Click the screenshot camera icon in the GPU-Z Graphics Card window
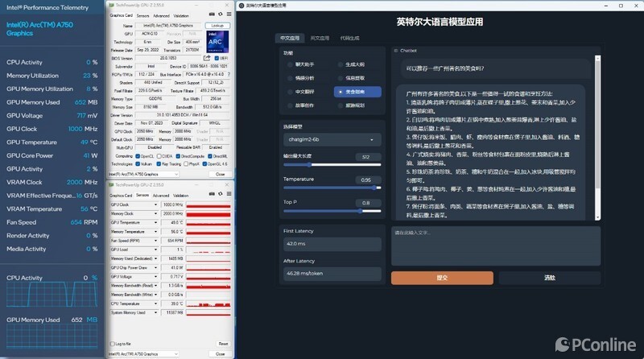 pos(212,14)
